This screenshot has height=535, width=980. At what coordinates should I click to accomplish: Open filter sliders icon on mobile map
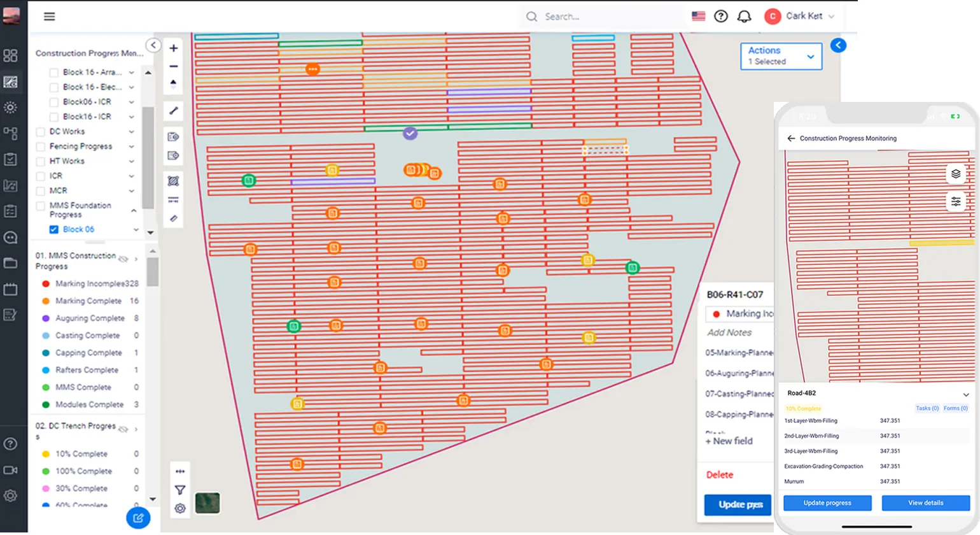(x=956, y=202)
